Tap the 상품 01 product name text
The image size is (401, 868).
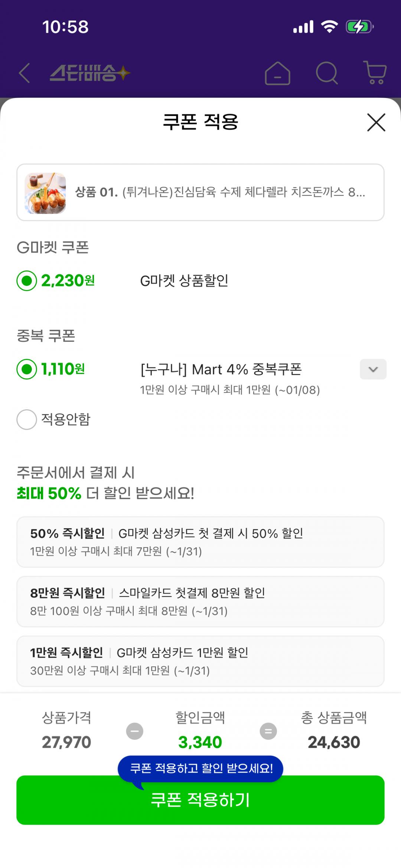coord(220,192)
